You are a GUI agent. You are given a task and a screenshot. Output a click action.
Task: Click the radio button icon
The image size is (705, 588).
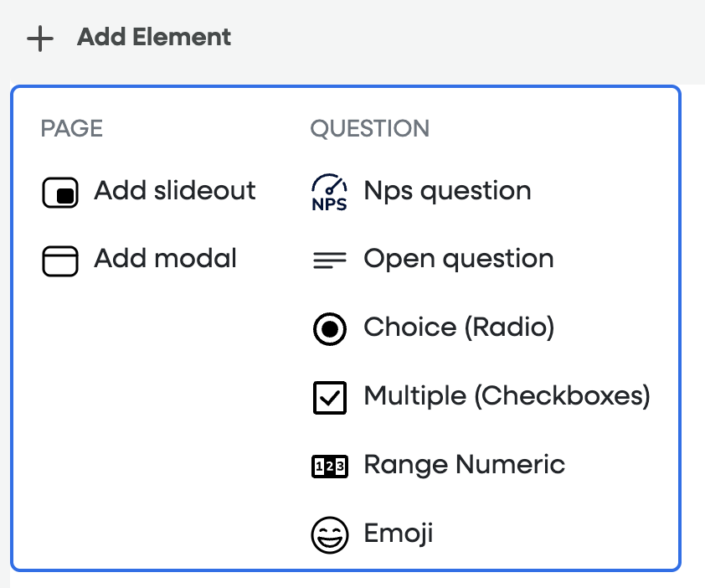[x=329, y=329]
